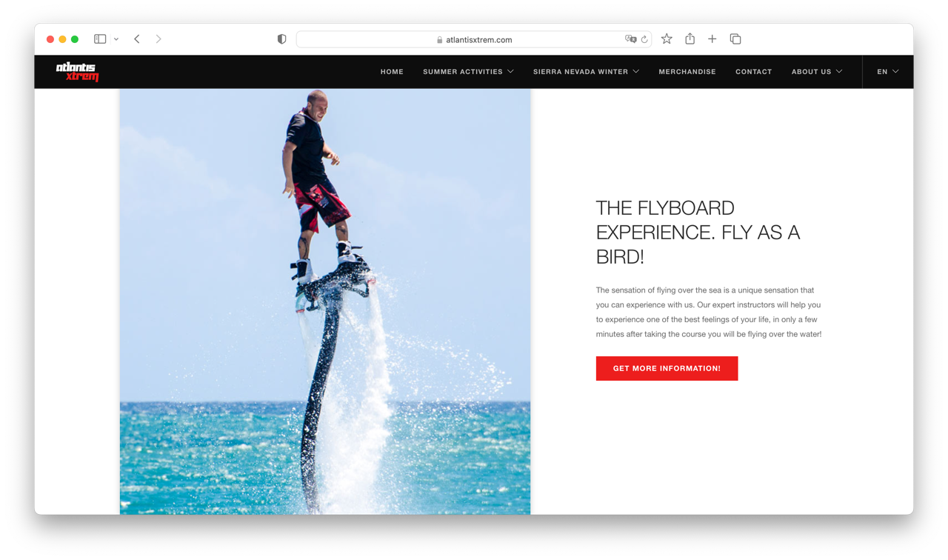Click the heading THE FLYBOARD EXPERIENCE
The width and height of the screenshot is (948, 560).
point(698,233)
